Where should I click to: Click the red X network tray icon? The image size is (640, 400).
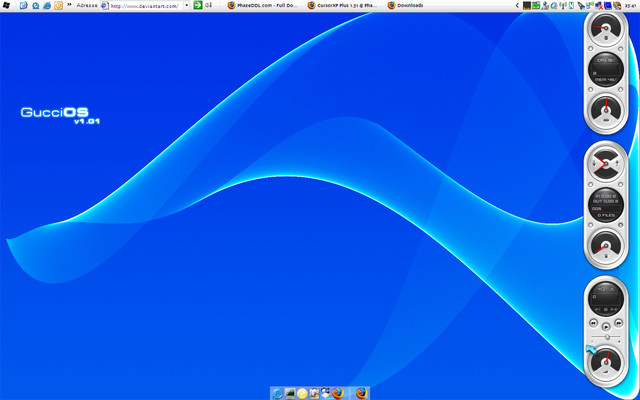(x=600, y=5)
